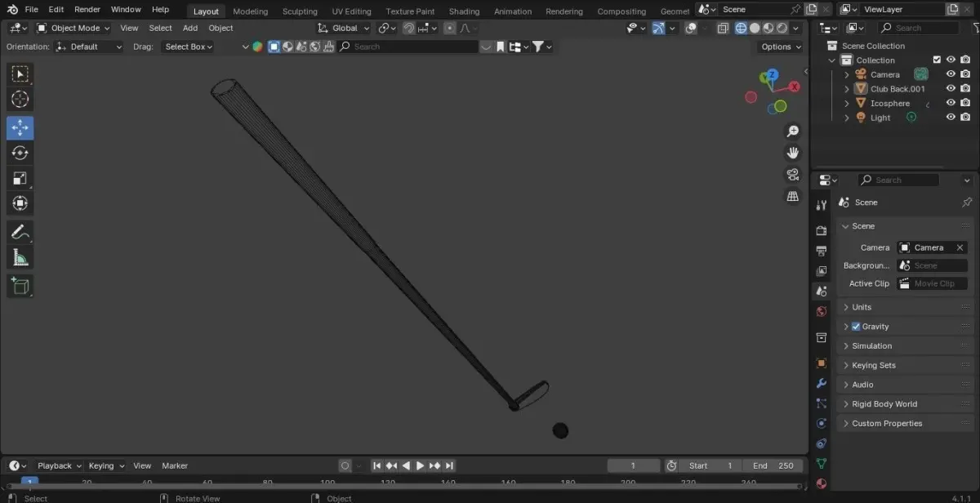Click the Options button

click(780, 47)
